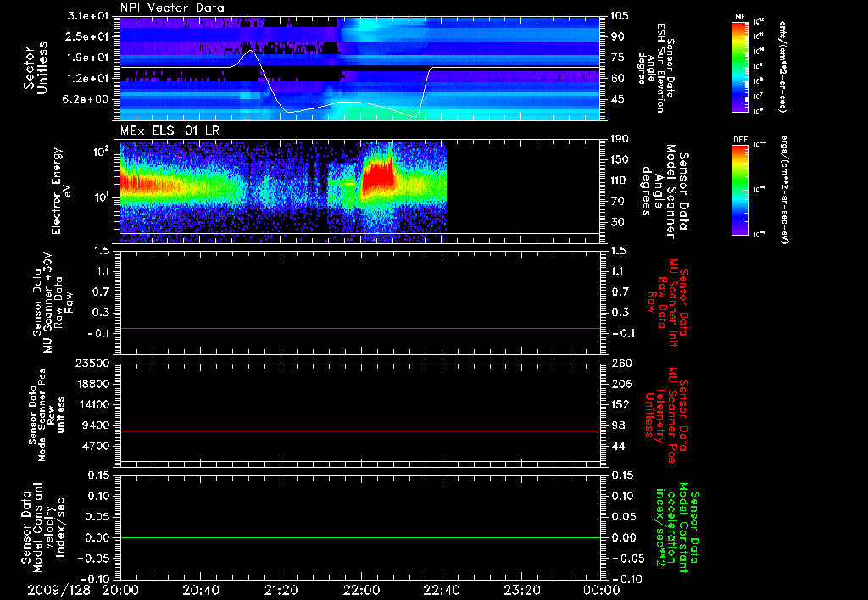Image resolution: width=868 pixels, height=600 pixels.
Task: Click the "30" scanner angle tick label
Action: pyautogui.click(x=617, y=223)
